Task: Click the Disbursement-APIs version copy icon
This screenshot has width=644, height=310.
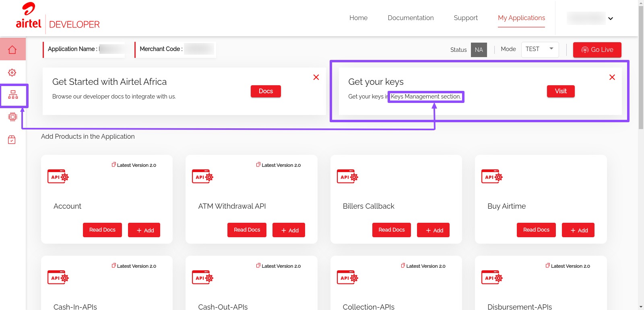Action: [x=548, y=265]
